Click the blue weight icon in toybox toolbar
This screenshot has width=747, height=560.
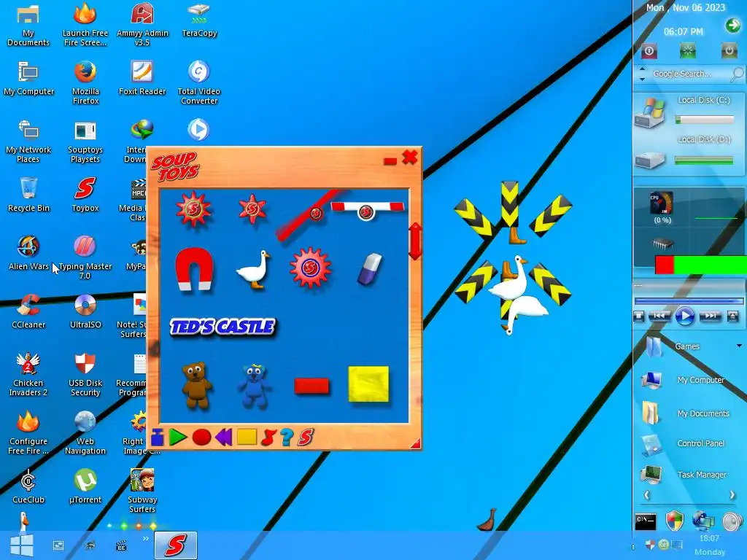pos(158,437)
